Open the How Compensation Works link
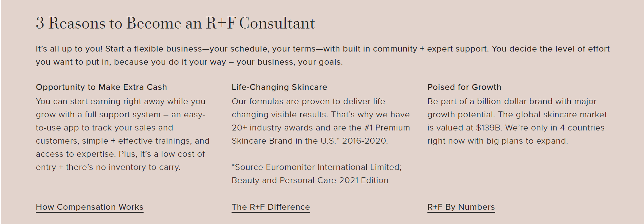The height and width of the screenshot is (224, 644). pyautogui.click(x=89, y=207)
